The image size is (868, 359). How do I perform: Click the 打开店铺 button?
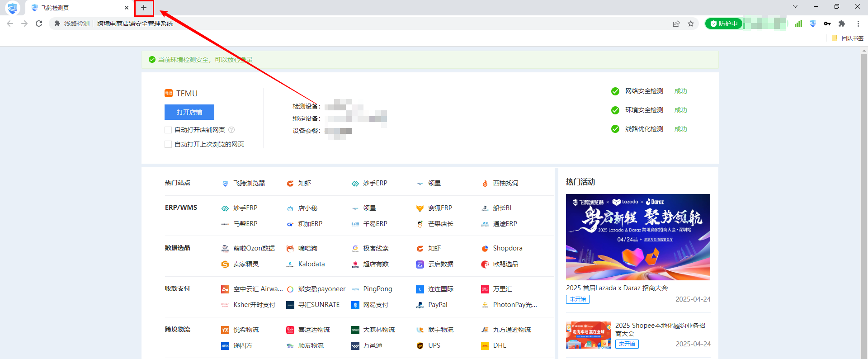[189, 112]
